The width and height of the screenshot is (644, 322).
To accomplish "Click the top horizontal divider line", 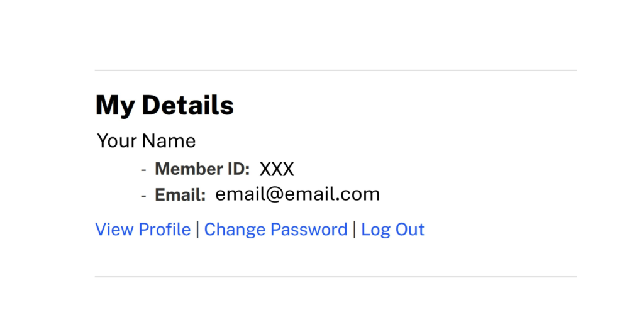I will tap(335, 70).
